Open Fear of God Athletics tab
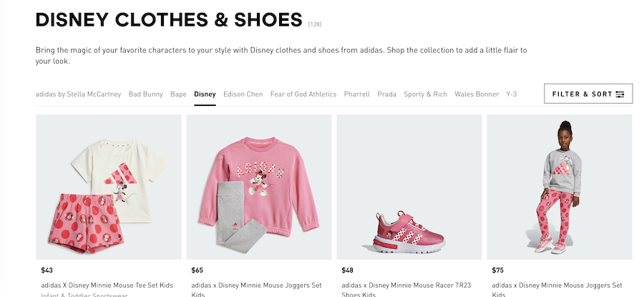This screenshot has height=297, width=644. pos(303,94)
